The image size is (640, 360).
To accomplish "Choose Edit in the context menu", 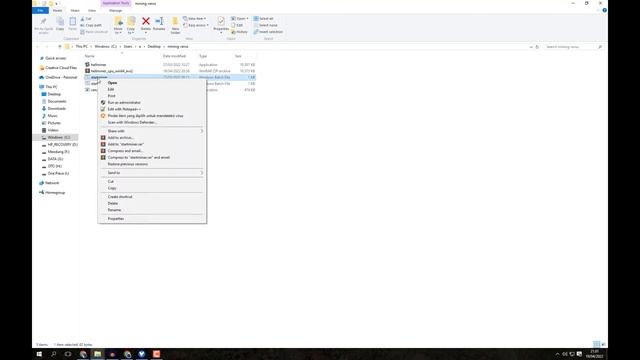I will click(152, 89).
